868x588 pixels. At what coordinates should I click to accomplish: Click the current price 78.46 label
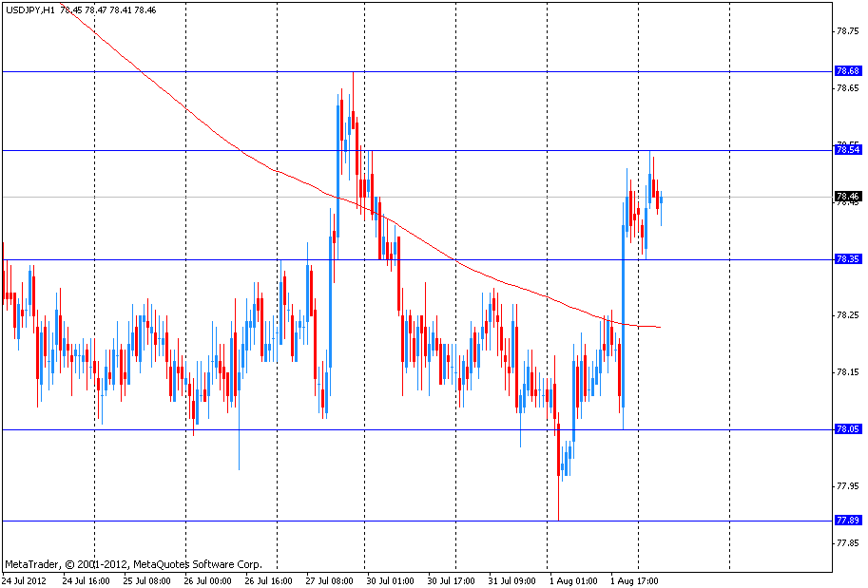(x=847, y=197)
